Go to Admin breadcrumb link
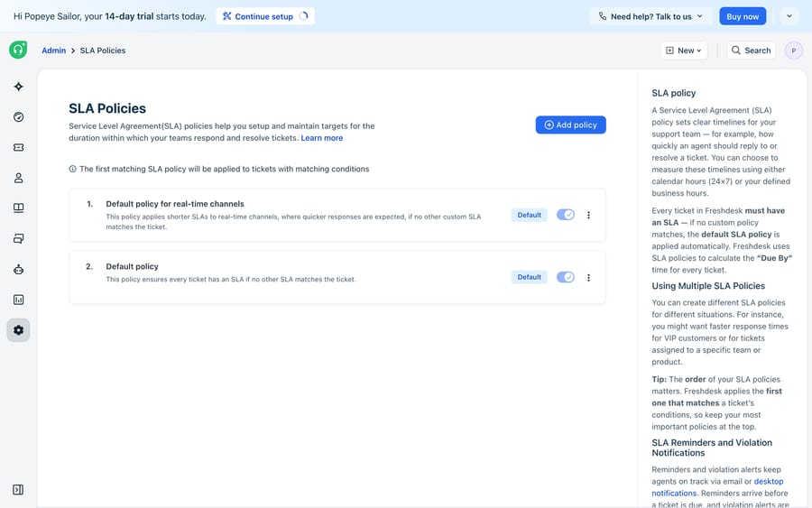Image resolution: width=812 pixels, height=508 pixels. (x=54, y=51)
